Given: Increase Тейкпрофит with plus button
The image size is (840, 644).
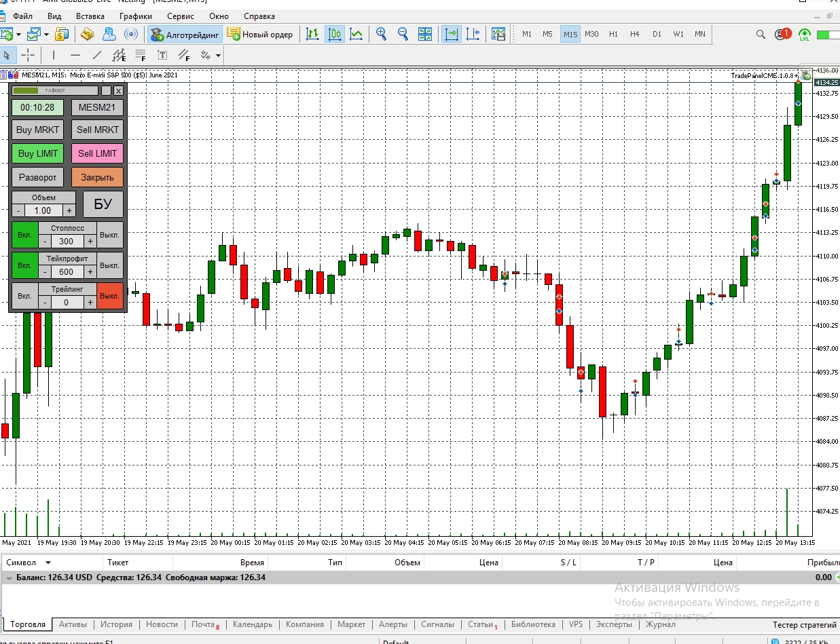Looking at the screenshot, I should 90,271.
